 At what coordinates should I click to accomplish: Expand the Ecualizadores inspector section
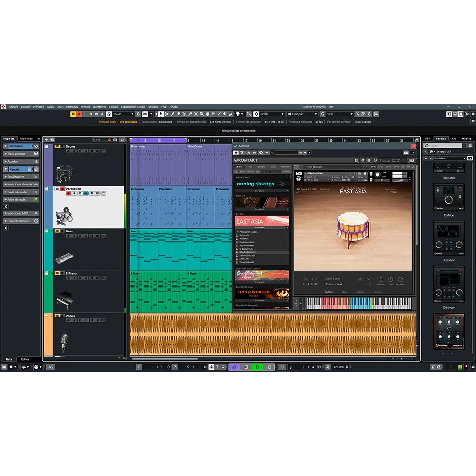pyautogui.click(x=6, y=177)
